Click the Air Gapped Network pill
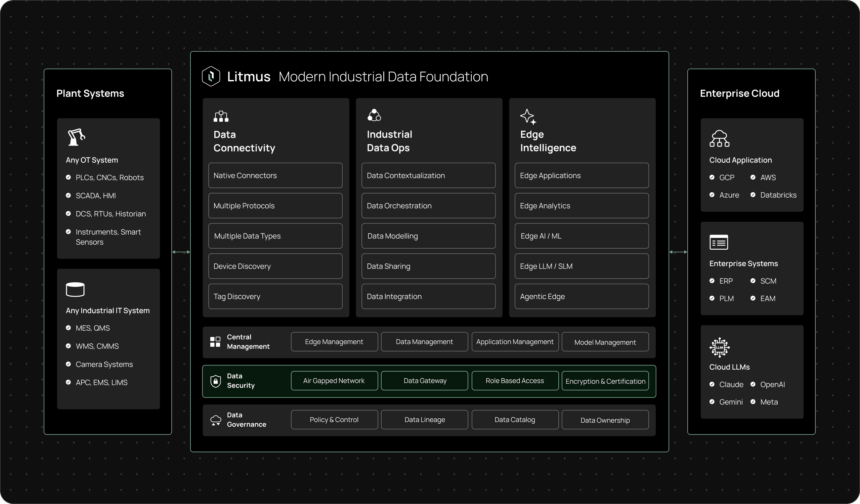 point(334,381)
